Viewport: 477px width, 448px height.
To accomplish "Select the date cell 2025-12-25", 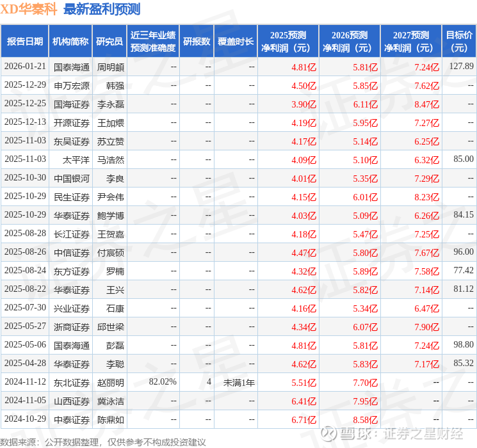I will [x=25, y=104].
